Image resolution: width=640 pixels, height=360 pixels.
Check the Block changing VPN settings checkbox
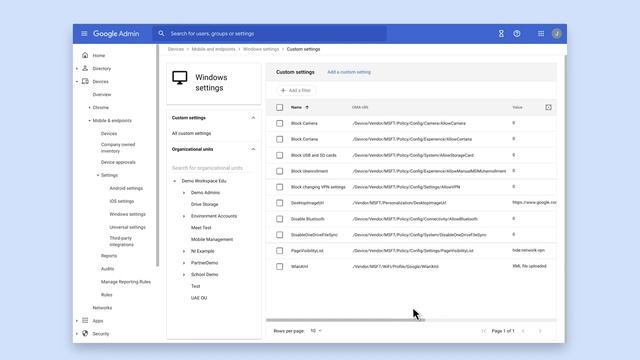280,187
